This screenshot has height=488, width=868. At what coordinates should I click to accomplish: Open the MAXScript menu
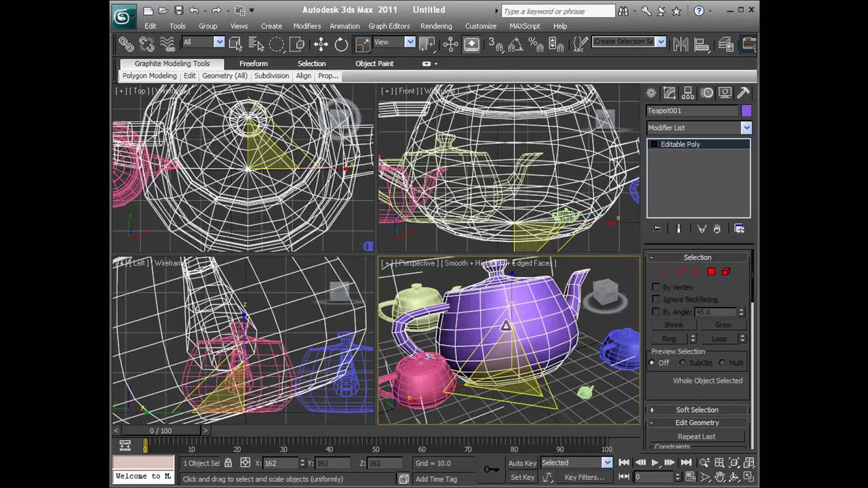tap(525, 26)
